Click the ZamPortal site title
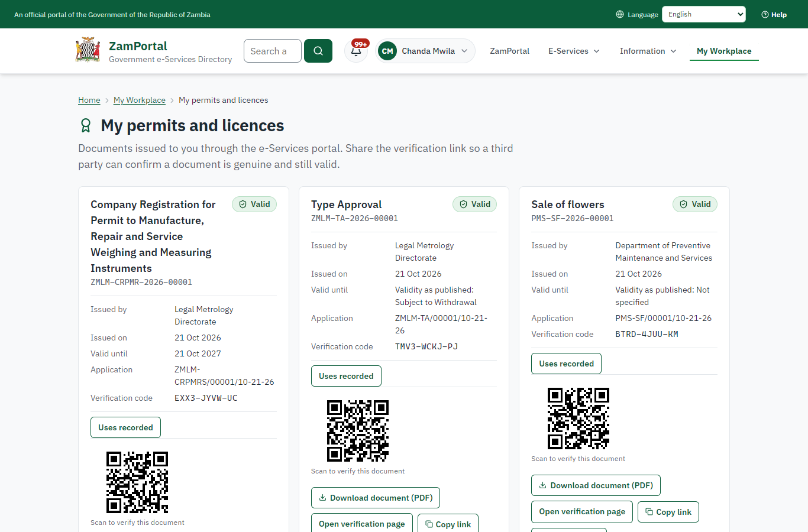This screenshot has height=532, width=808. click(138, 46)
